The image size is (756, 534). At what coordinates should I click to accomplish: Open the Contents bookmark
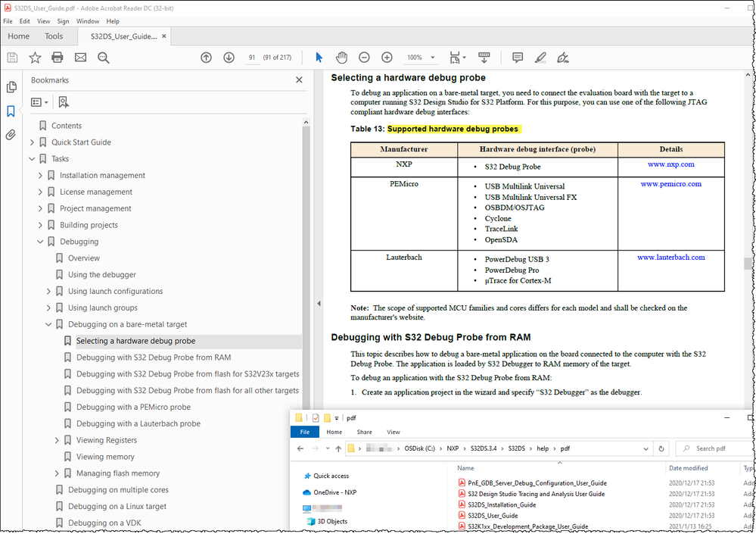click(67, 126)
